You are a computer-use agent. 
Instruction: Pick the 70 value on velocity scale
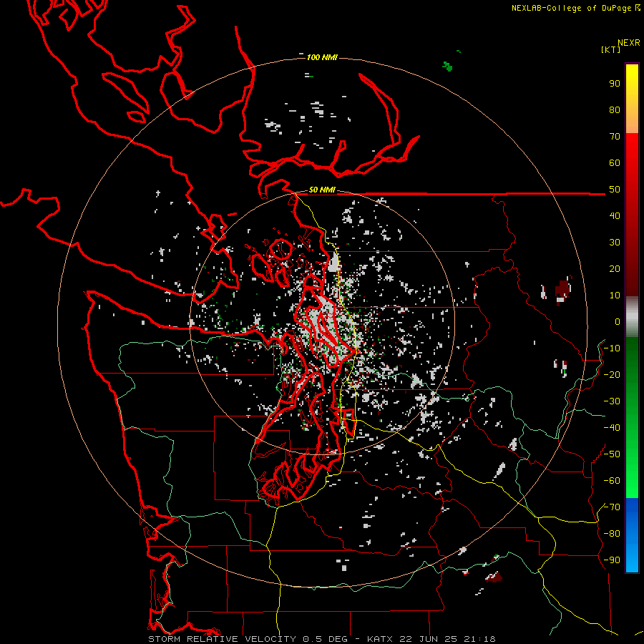tap(615, 137)
